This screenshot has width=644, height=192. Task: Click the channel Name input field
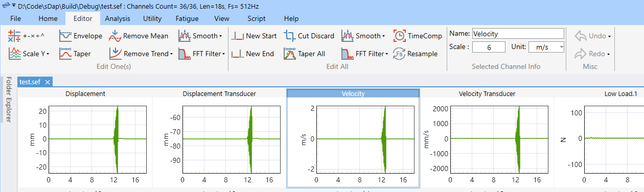pyautogui.click(x=518, y=34)
